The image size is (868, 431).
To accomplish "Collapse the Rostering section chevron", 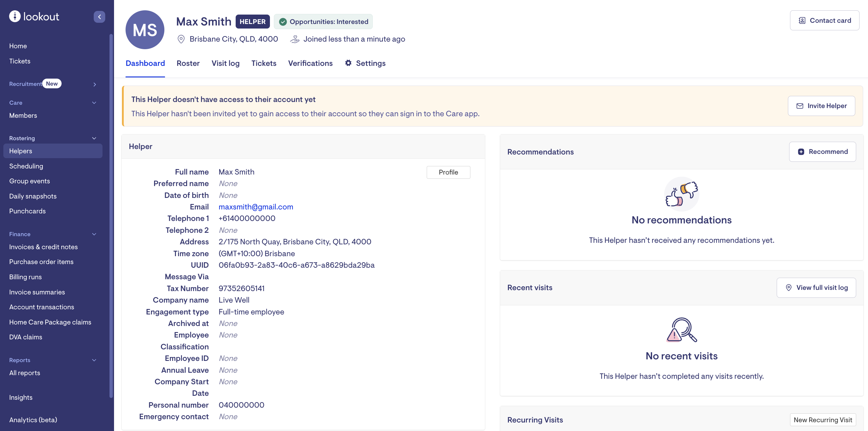I will (94, 138).
